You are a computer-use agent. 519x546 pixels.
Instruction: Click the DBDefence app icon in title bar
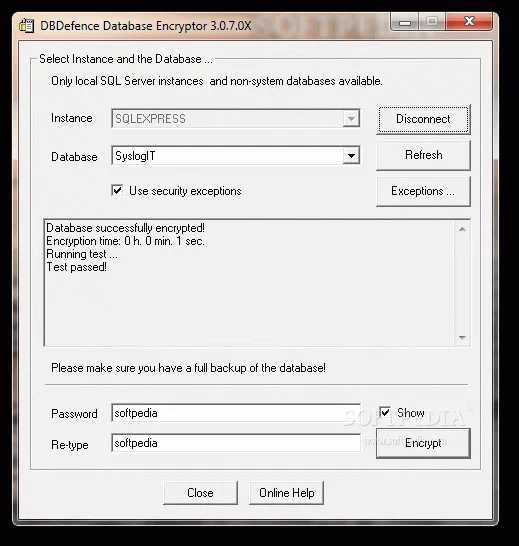pos(26,26)
